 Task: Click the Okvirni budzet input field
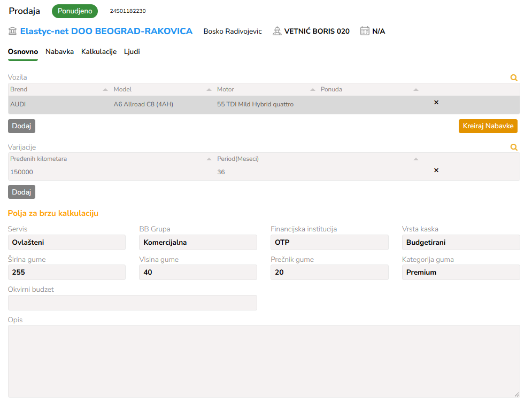coord(132,302)
